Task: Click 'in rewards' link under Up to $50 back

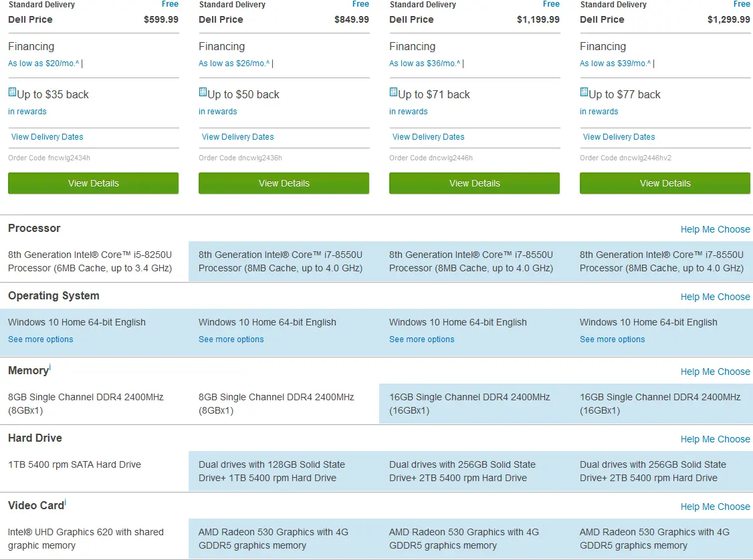Action: pos(218,112)
